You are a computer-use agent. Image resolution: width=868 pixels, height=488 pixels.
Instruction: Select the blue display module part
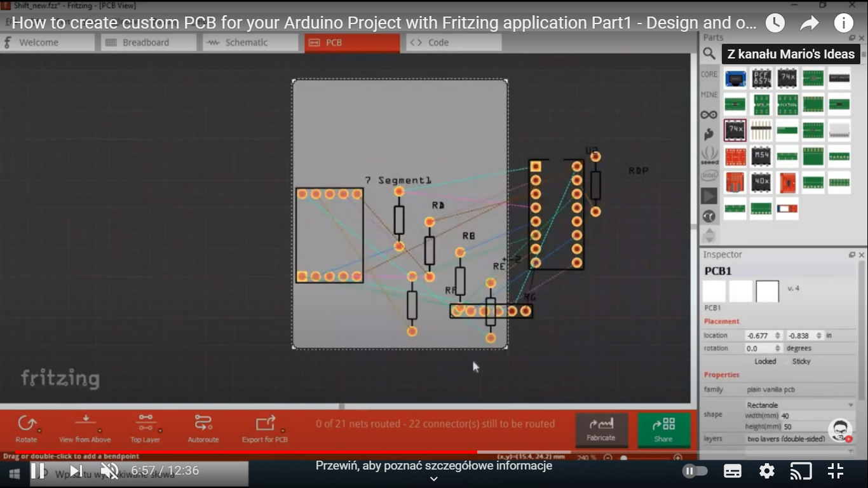(x=736, y=79)
